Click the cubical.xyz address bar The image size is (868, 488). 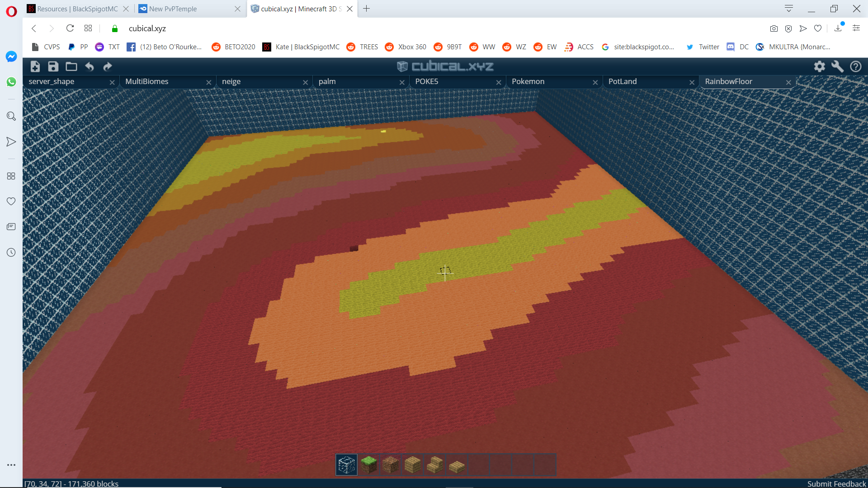pos(147,28)
